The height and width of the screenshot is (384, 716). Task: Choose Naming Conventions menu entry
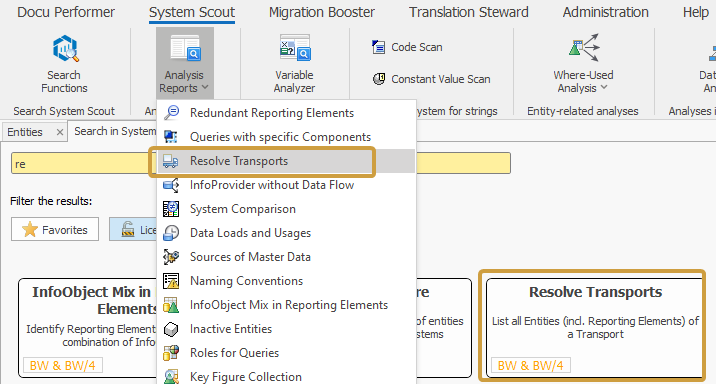tap(286, 281)
